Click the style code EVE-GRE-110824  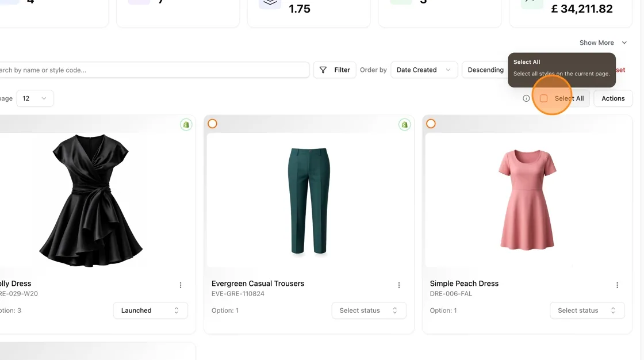(x=238, y=293)
